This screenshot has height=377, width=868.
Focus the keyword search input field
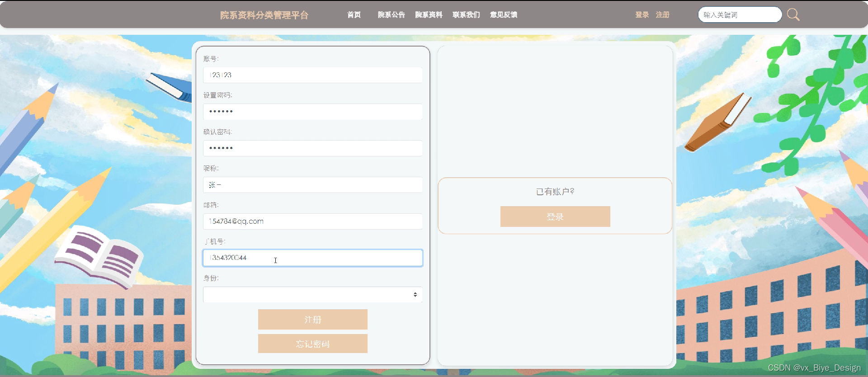click(x=740, y=14)
